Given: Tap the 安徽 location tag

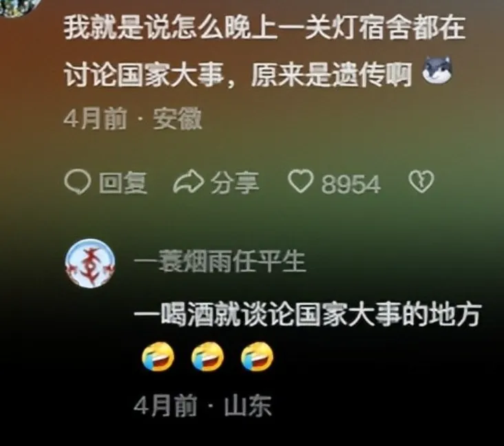Looking at the screenshot, I should 177,119.
